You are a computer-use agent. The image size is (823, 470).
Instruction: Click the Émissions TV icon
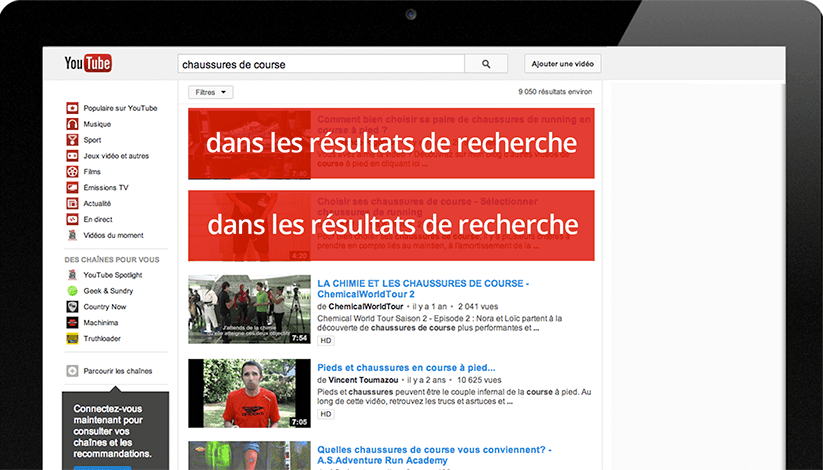[x=72, y=187]
